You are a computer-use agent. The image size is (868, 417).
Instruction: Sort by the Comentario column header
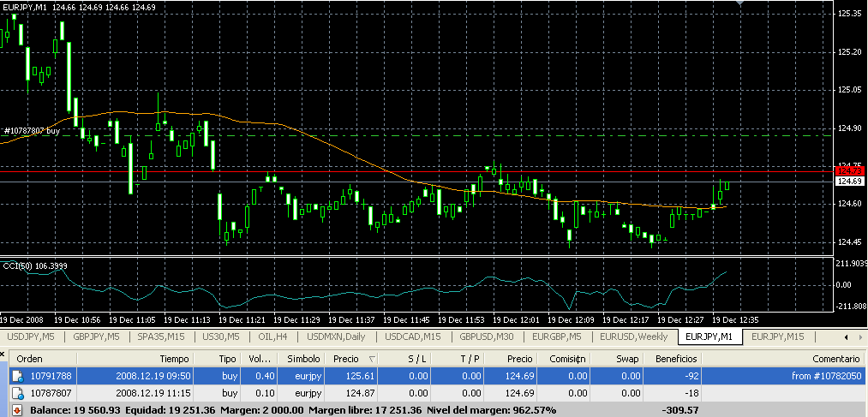784,359
